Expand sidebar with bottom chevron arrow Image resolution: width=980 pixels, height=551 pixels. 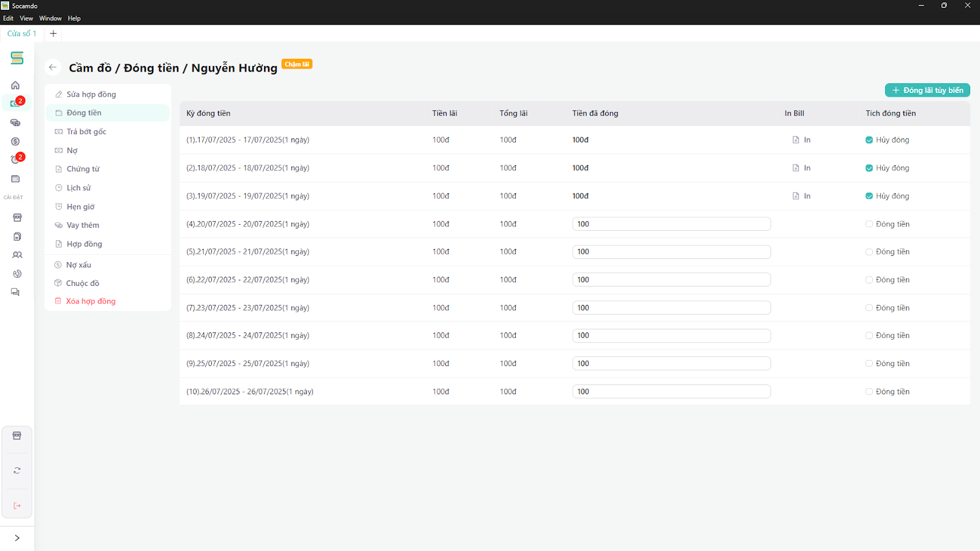click(x=17, y=538)
